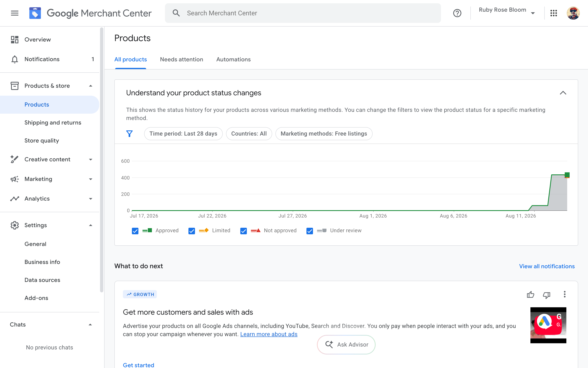Screen dimensions: 588x368
Task: Click the green Approved legend swatch
Action: pyautogui.click(x=147, y=230)
